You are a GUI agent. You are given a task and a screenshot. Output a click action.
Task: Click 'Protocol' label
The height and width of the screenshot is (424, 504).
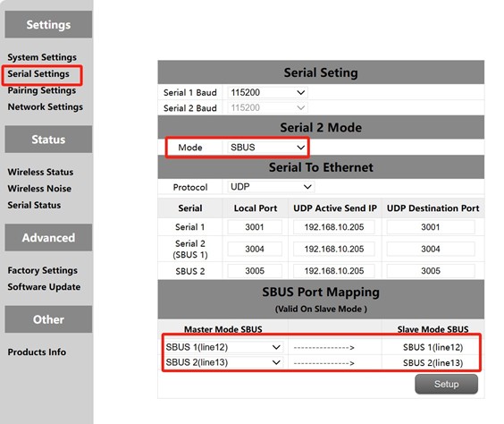coord(190,187)
